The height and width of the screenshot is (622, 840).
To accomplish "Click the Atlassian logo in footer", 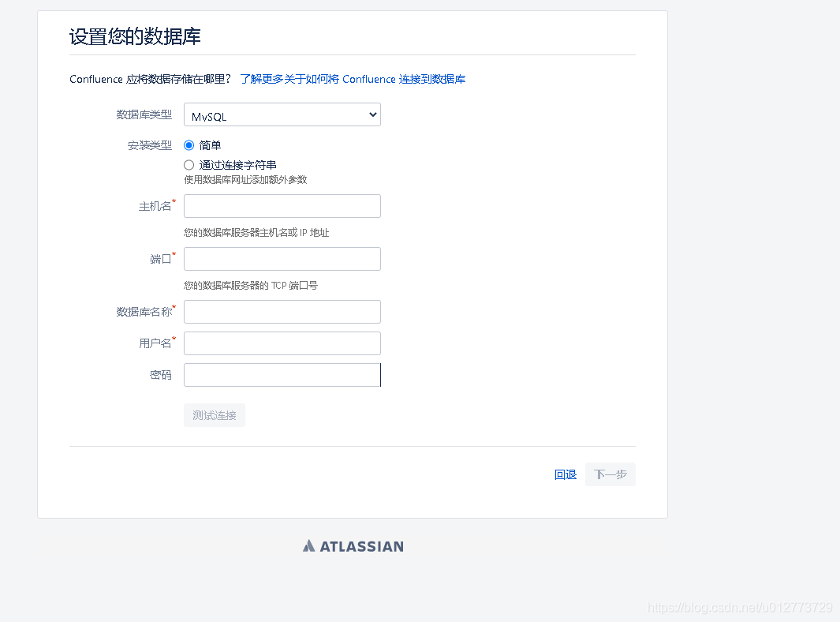I will click(353, 546).
